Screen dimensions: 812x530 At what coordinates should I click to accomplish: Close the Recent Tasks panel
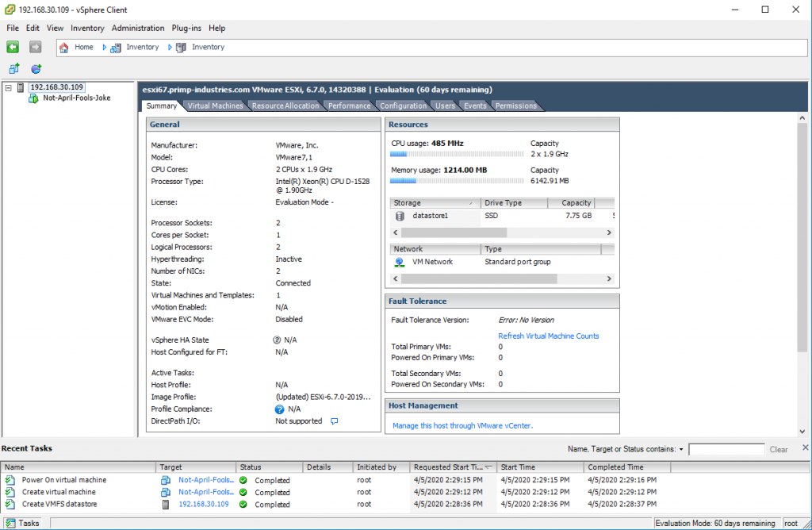[x=806, y=447]
